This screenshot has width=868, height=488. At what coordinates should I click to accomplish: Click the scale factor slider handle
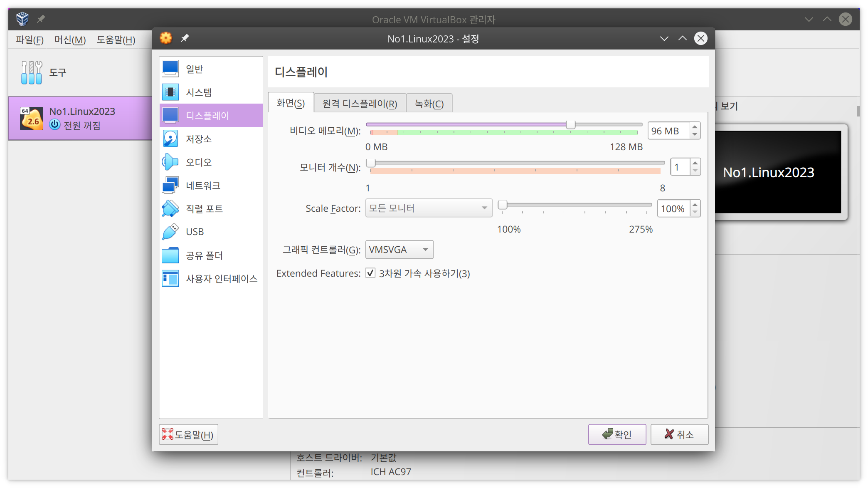(x=503, y=205)
